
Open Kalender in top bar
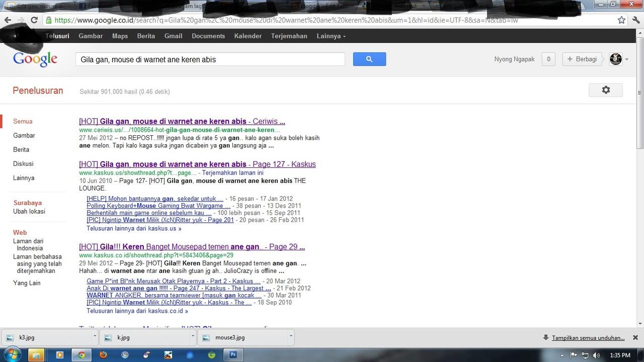[248, 36]
